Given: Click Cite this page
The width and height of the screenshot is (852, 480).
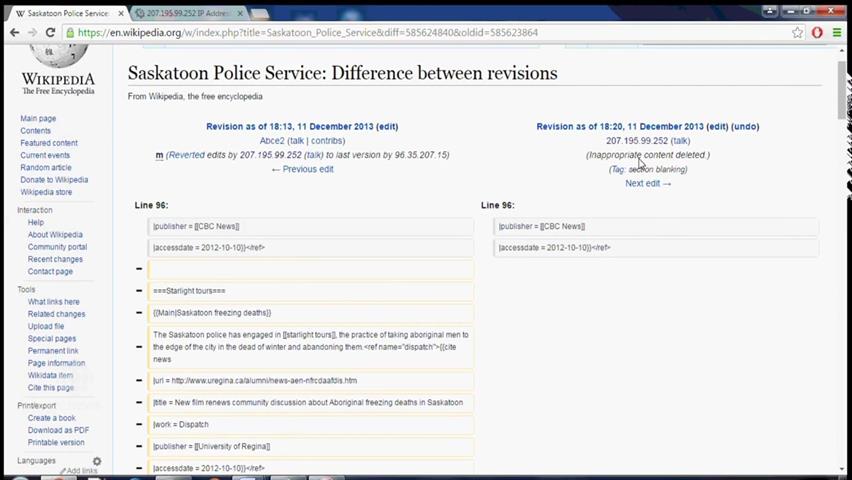Looking at the screenshot, I should (x=51, y=388).
